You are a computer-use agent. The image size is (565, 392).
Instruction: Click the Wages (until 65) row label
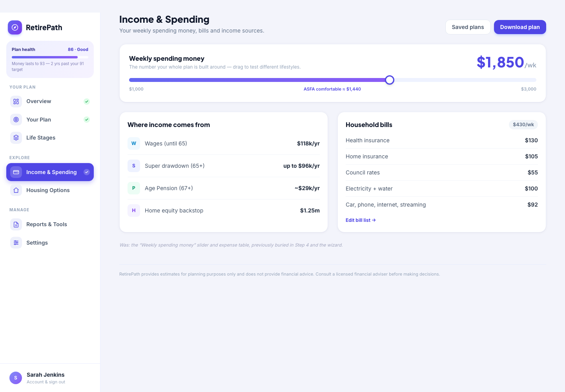166,143
